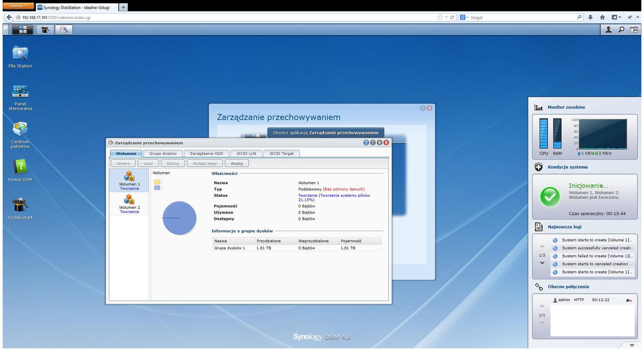This screenshot has width=644, height=351.
Task: Click the network traffic graph
Action: point(603,134)
